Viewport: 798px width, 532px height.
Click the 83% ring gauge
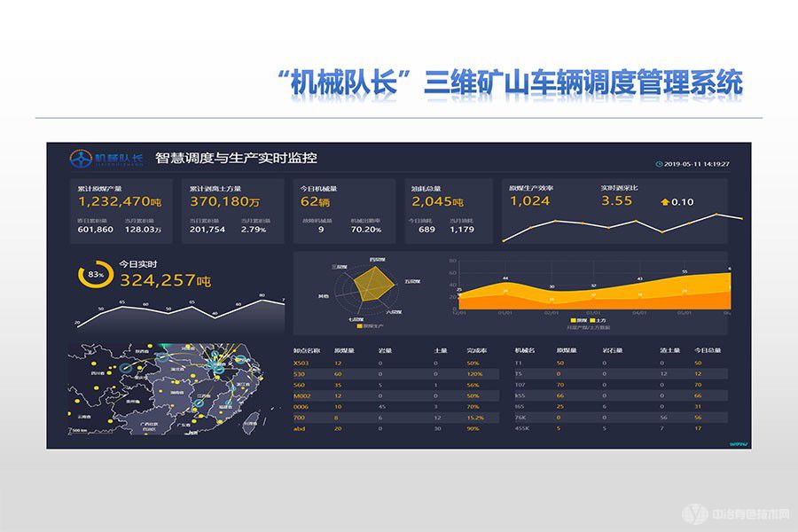click(x=95, y=274)
